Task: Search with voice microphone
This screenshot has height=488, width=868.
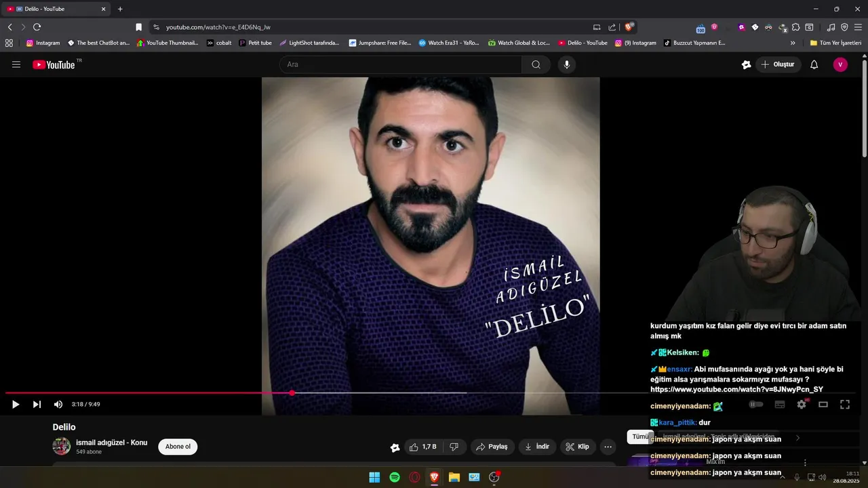Action: click(x=567, y=64)
